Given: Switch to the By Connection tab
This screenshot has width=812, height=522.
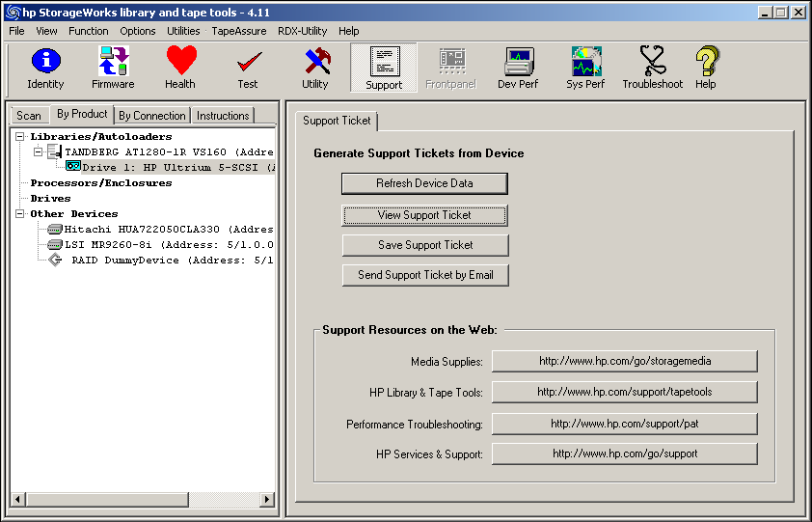Looking at the screenshot, I should tap(152, 116).
